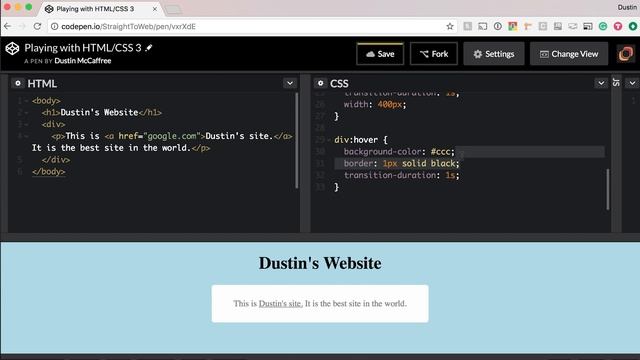Click the user avatar in header
This screenshot has width=640, height=360.
click(x=626, y=54)
